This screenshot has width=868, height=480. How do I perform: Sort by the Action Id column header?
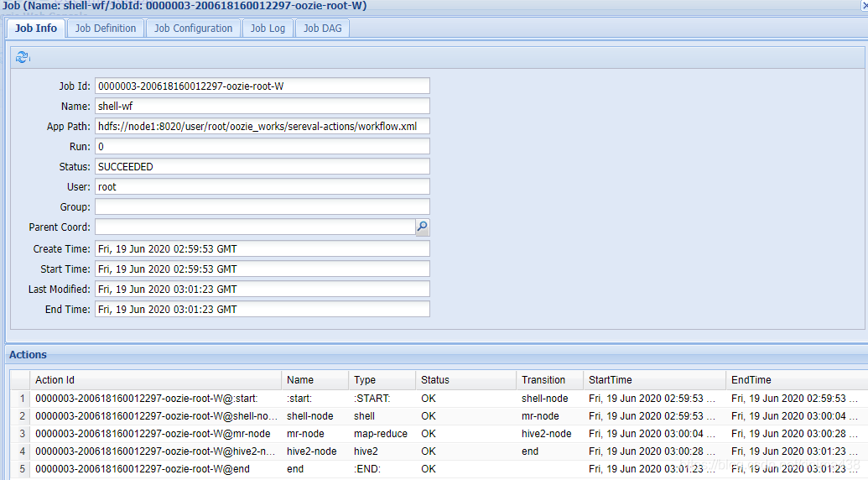click(x=155, y=380)
